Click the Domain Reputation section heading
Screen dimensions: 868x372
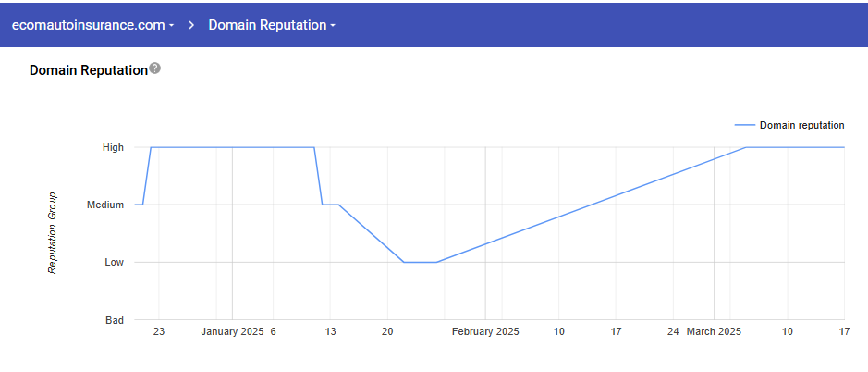pyautogui.click(x=88, y=70)
